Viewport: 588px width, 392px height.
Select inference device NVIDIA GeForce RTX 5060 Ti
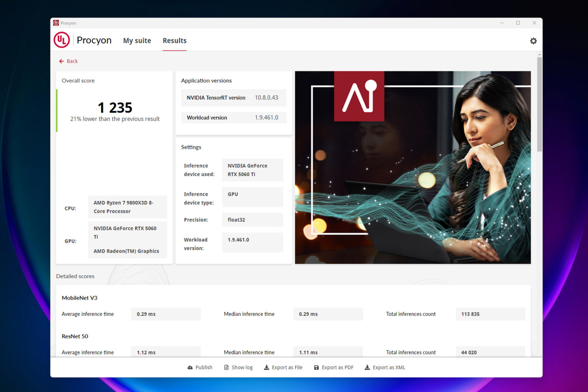point(253,170)
